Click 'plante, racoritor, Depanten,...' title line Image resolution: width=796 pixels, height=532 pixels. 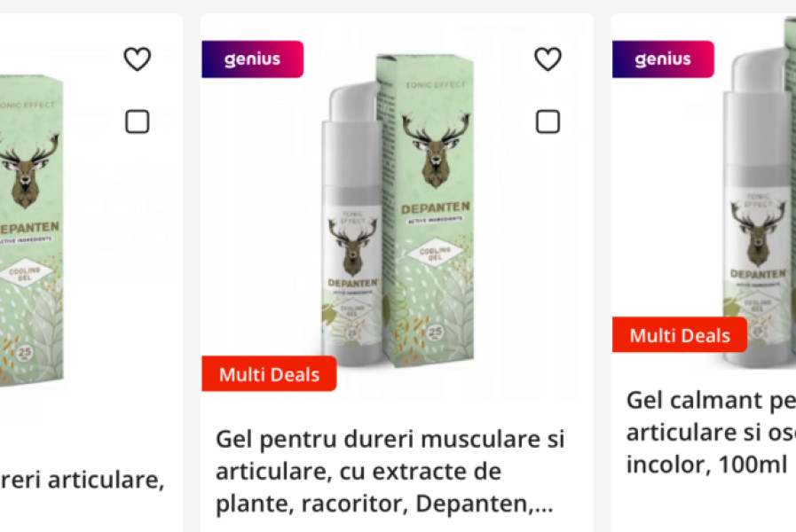tap(384, 504)
